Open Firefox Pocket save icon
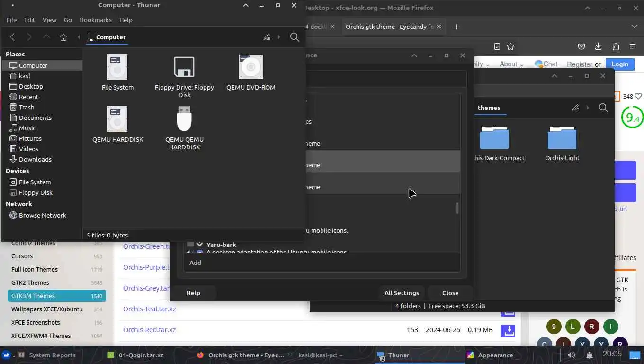The image size is (644, 364). pos(581,46)
